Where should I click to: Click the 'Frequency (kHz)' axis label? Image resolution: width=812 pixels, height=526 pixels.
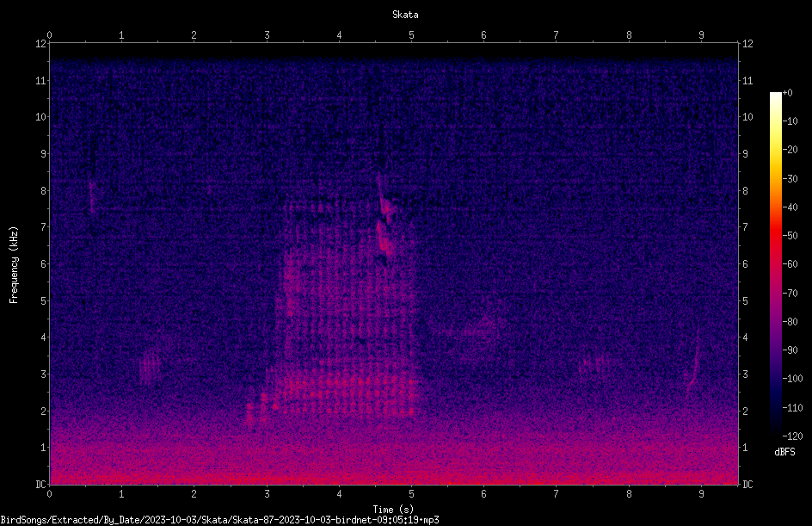pyautogui.click(x=14, y=265)
